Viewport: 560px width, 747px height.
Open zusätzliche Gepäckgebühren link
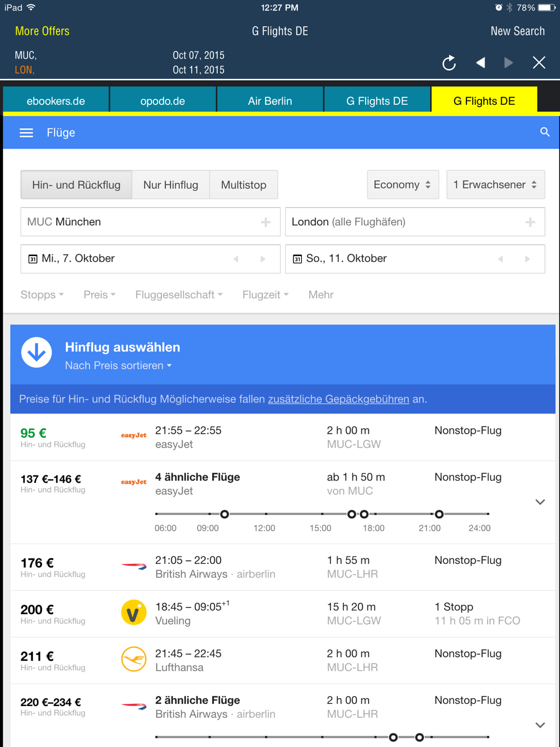(x=339, y=399)
